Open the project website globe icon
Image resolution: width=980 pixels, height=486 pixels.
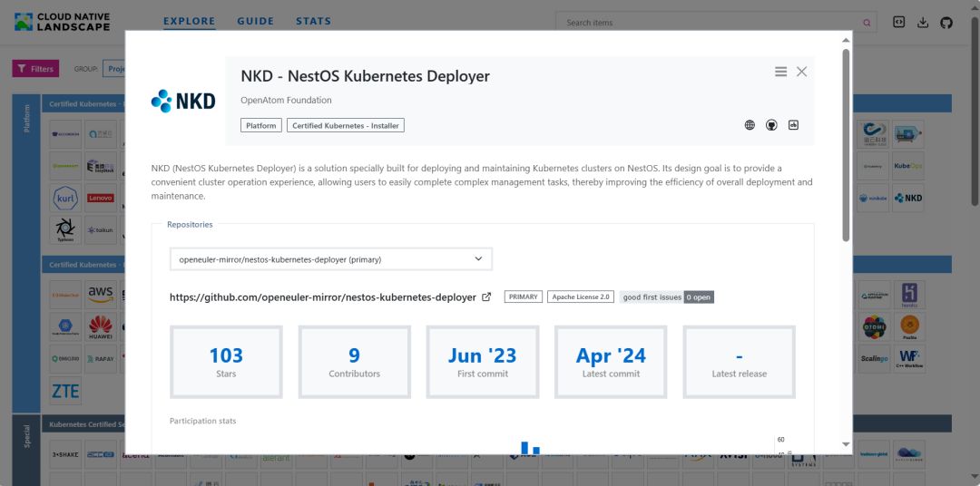pos(750,125)
